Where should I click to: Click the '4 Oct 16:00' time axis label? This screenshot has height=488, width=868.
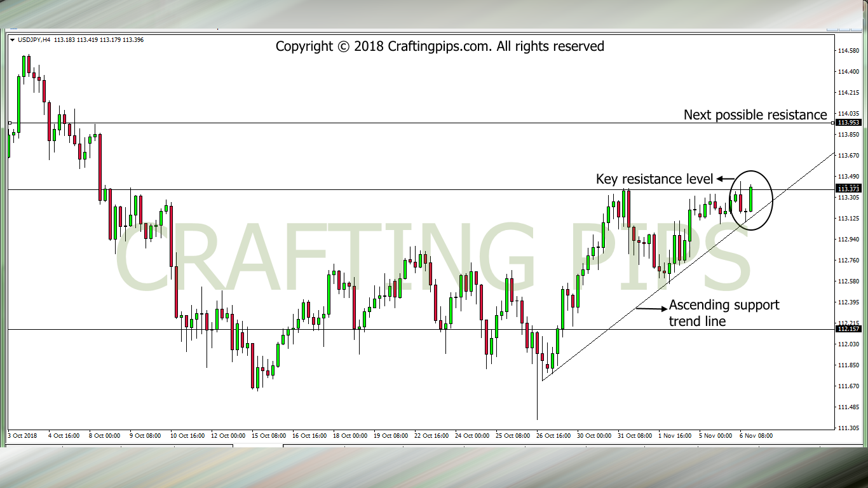[64, 436]
